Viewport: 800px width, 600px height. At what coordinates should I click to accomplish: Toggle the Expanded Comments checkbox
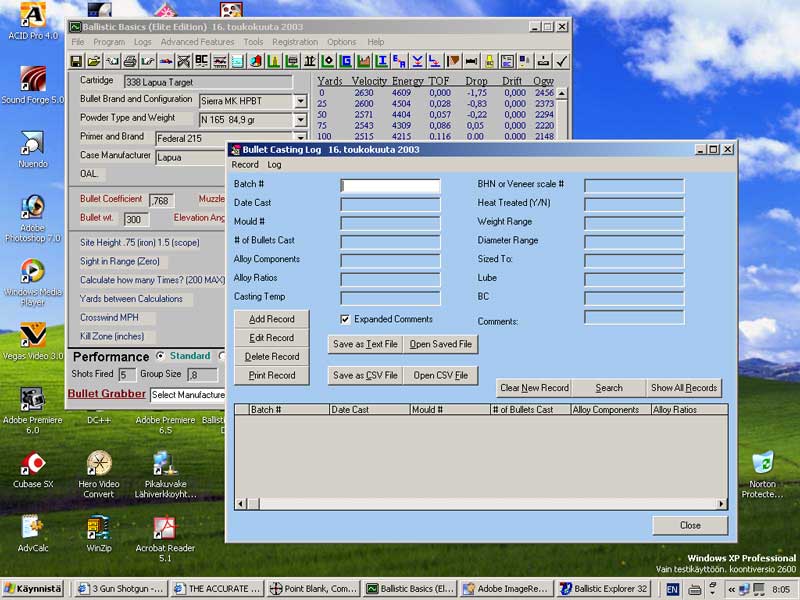pyautogui.click(x=345, y=319)
